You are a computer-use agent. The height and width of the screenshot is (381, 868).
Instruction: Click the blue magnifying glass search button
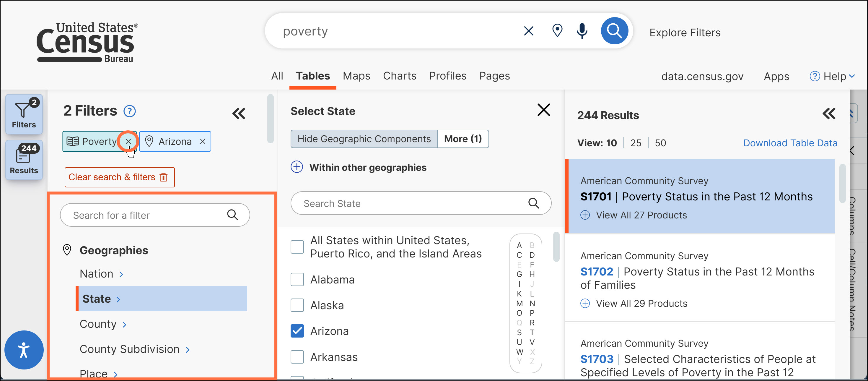pos(614,31)
